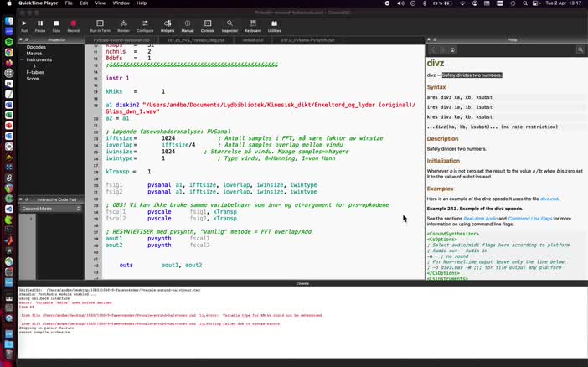The width and height of the screenshot is (588, 367).
Task: Collapse the Instruments tree node
Action: click(22, 59)
